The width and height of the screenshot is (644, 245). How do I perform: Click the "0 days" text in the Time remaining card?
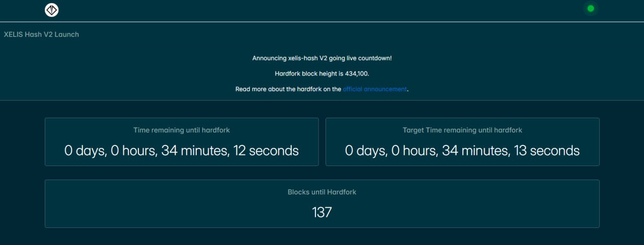86,150
